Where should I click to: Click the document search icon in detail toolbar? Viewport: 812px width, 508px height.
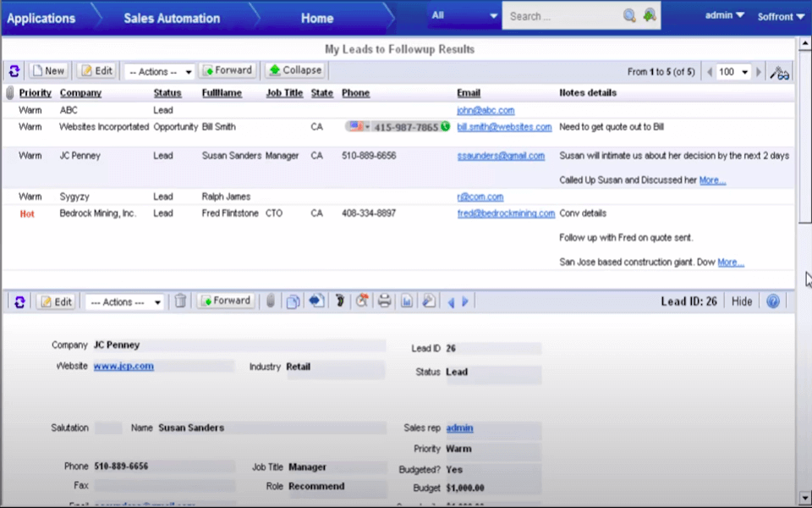pyautogui.click(x=429, y=301)
